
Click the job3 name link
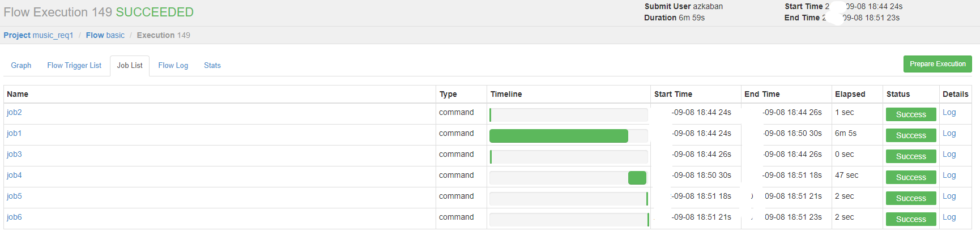tap(14, 154)
